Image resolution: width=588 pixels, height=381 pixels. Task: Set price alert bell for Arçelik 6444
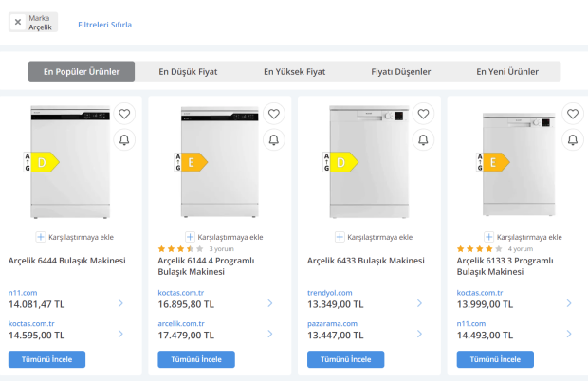(124, 139)
